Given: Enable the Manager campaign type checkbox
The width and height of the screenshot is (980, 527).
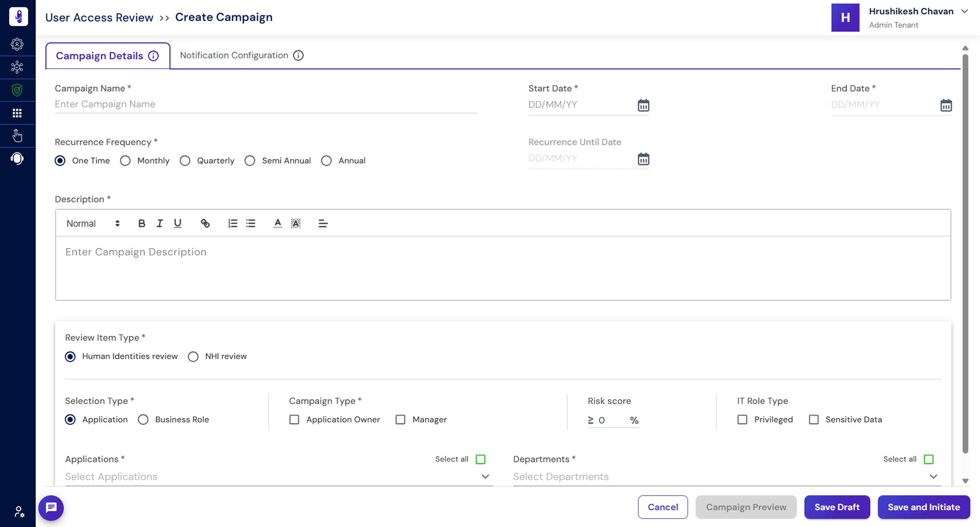Looking at the screenshot, I should coord(400,420).
